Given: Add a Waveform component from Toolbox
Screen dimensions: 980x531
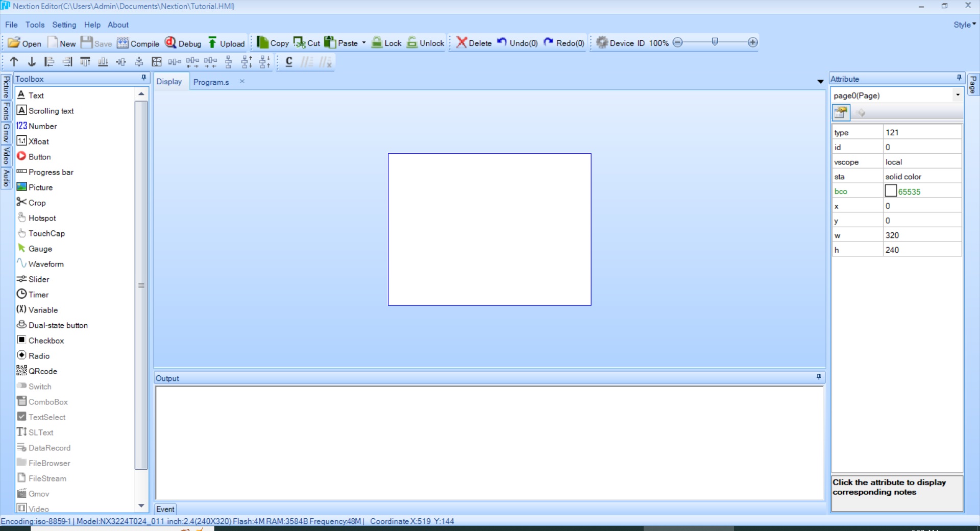Looking at the screenshot, I should click(x=45, y=264).
